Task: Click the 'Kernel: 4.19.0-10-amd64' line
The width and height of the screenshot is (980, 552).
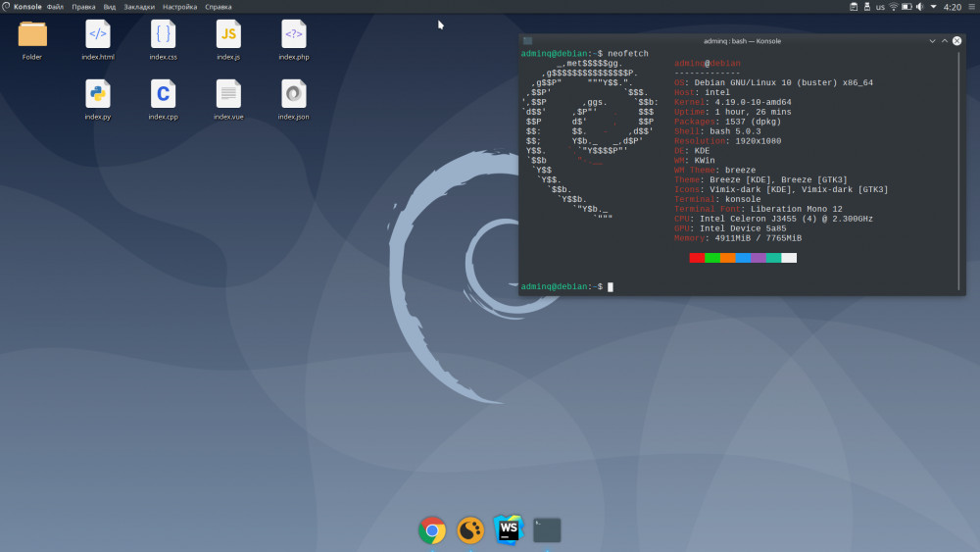Action: pos(732,102)
